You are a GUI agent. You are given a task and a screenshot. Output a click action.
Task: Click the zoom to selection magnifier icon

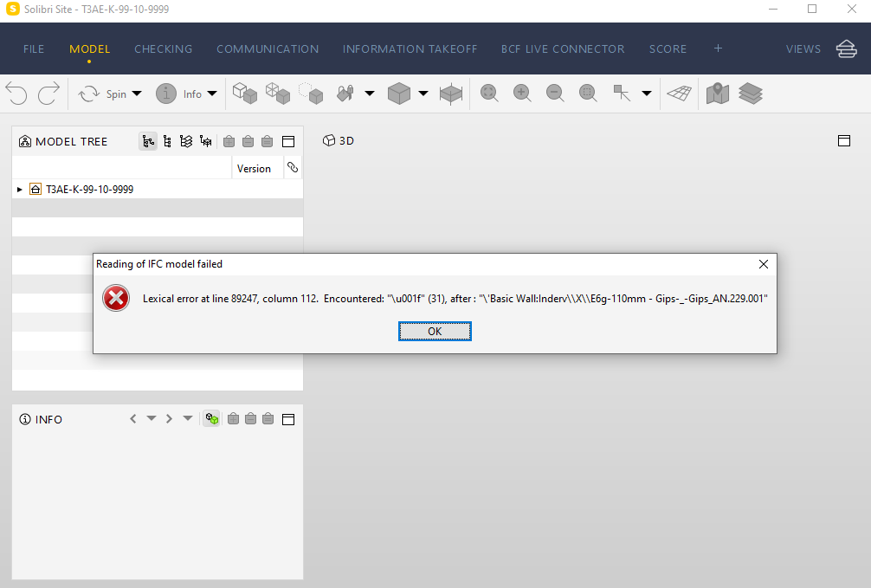pyautogui.click(x=588, y=93)
